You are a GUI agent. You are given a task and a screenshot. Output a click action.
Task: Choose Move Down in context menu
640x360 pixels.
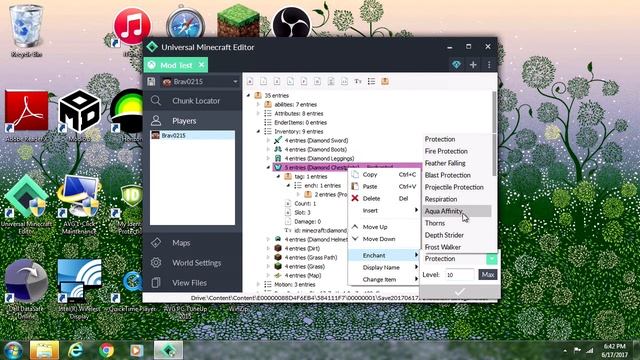[384, 239]
